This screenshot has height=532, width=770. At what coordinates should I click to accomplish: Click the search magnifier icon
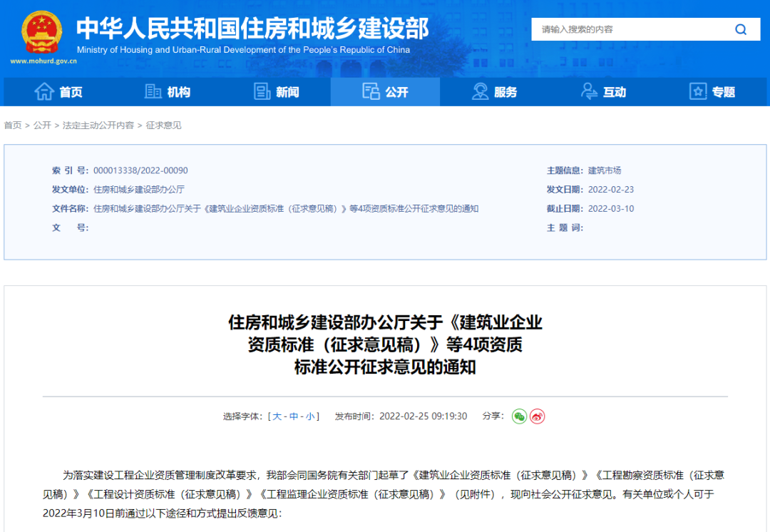[x=741, y=29]
